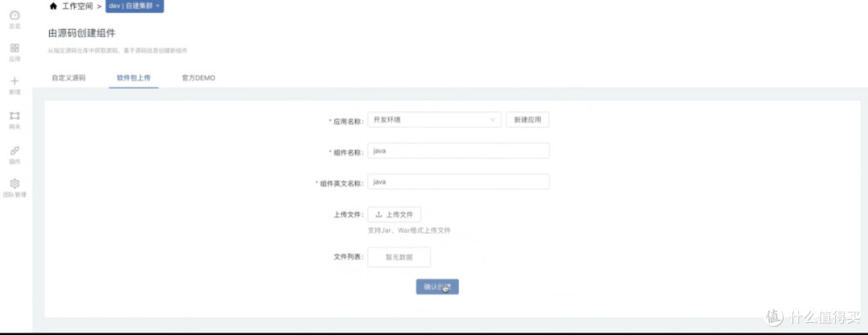Open 团队管理 gear icon
The height and width of the screenshot is (335, 868).
(x=15, y=183)
